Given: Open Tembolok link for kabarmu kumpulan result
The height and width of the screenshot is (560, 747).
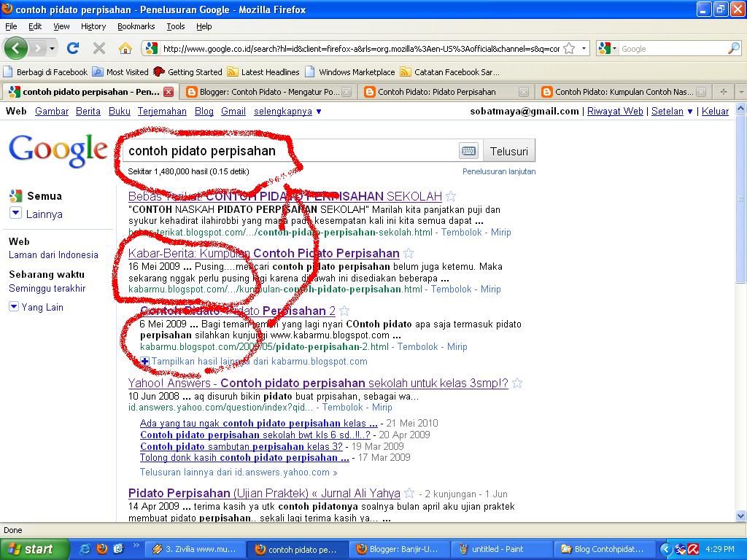Looking at the screenshot, I should [451, 289].
